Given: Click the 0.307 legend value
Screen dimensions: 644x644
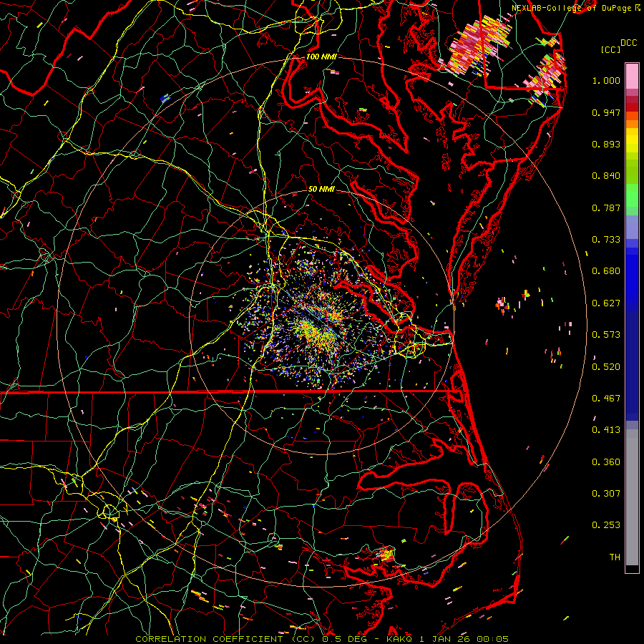Looking at the screenshot, I should (606, 494).
